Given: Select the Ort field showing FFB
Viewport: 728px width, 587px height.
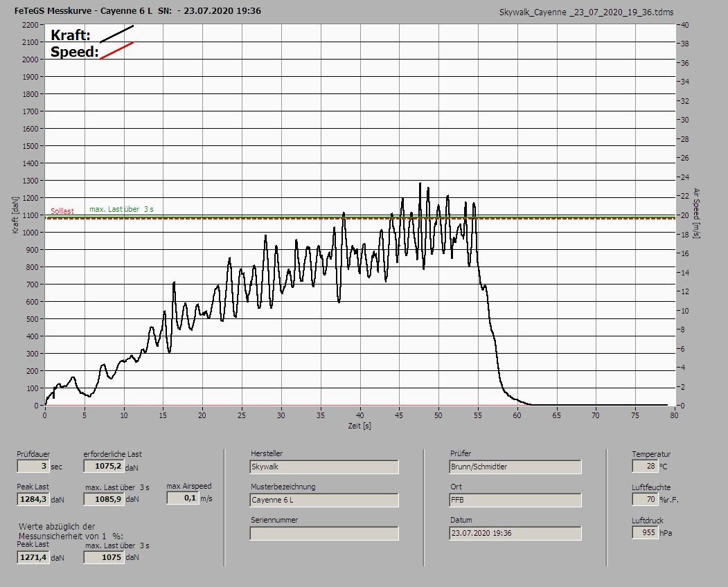Looking at the screenshot, I should 515,500.
